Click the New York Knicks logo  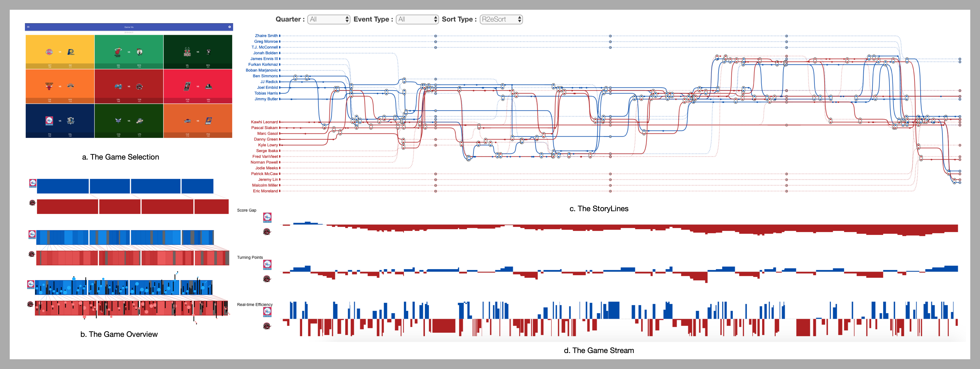click(x=70, y=86)
